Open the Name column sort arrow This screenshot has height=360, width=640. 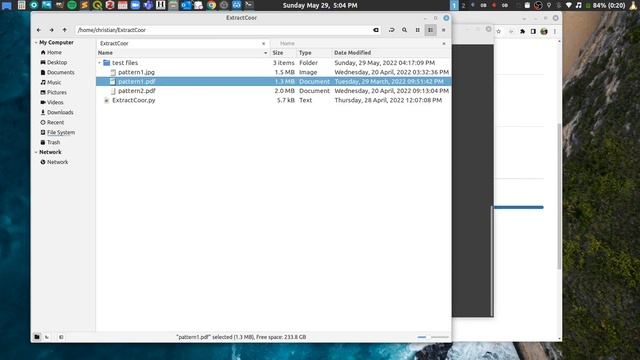pyautogui.click(x=266, y=53)
